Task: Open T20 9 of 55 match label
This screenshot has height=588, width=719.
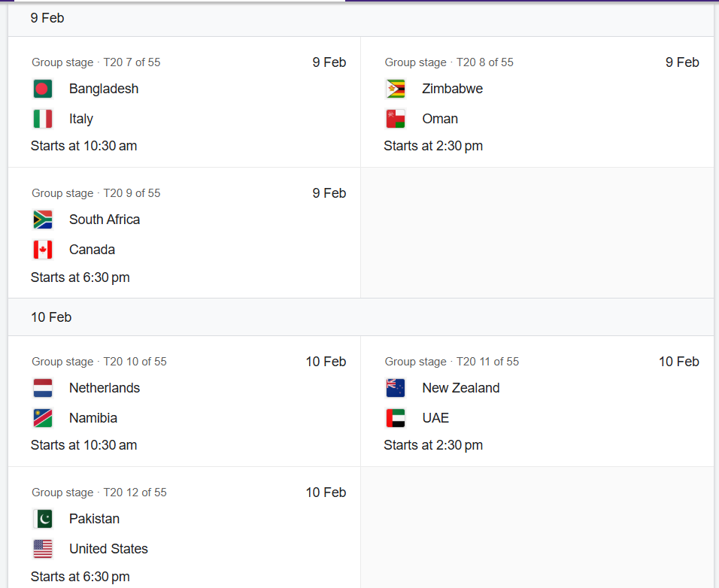Action: 132,193
